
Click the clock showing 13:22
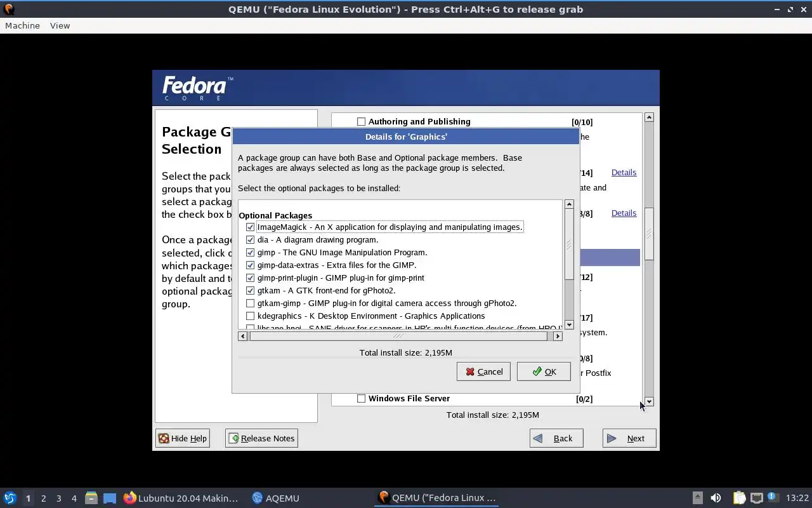[x=797, y=498]
